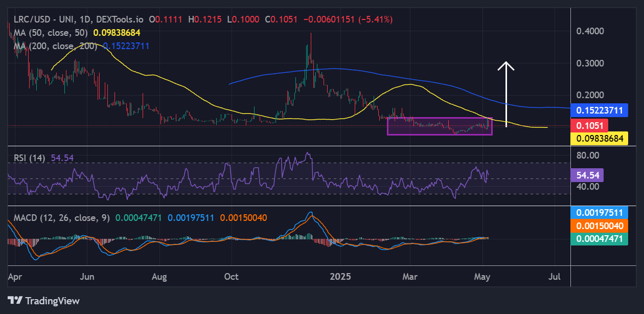
Task: Click the MACD legend value 0.00047471
Action: click(x=140, y=218)
